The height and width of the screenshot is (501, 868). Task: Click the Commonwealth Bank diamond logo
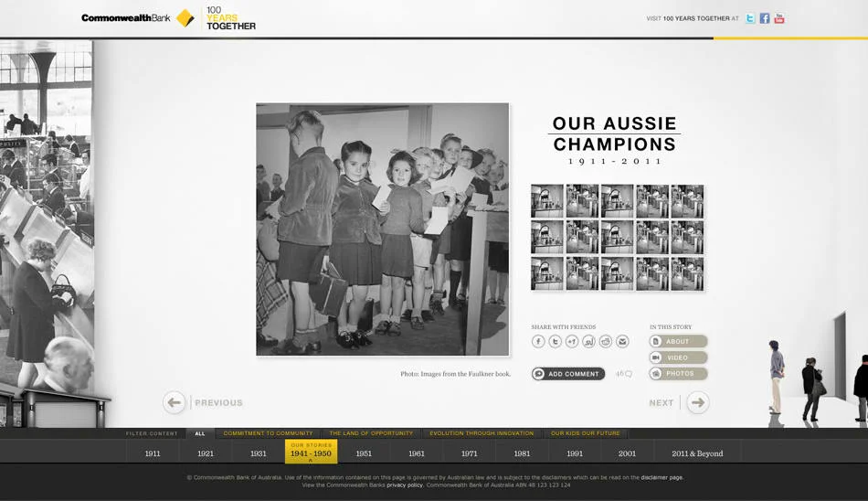tap(185, 17)
